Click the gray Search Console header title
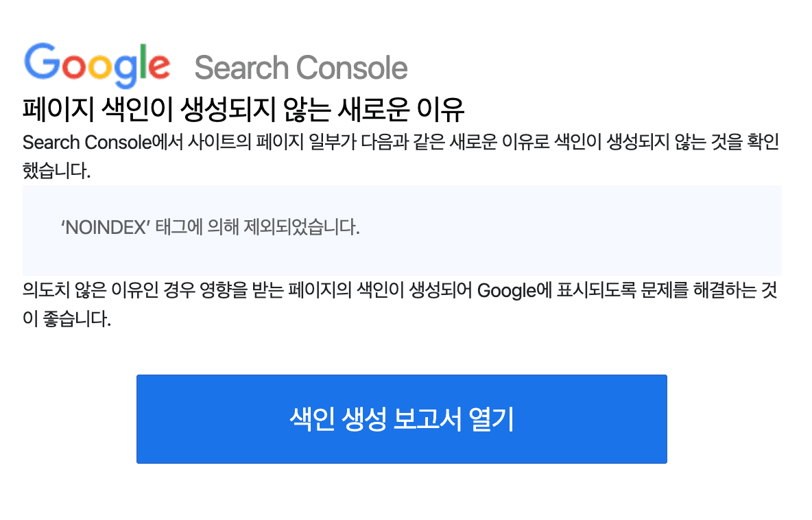The width and height of the screenshot is (812, 520). pyautogui.click(x=300, y=67)
